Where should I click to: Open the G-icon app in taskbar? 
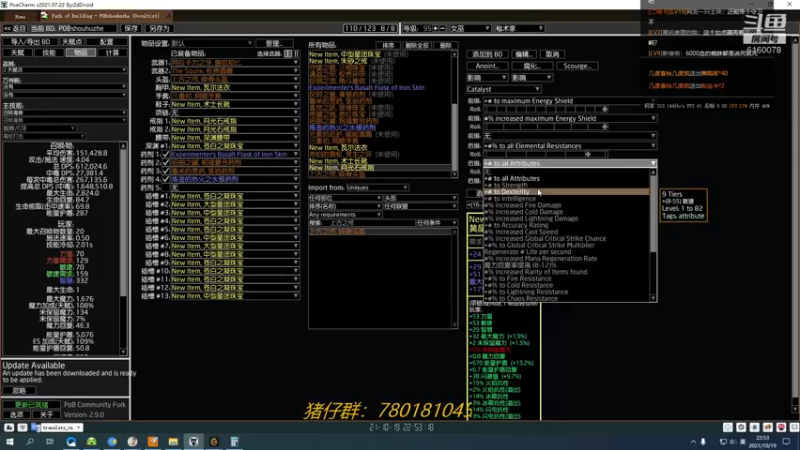(x=214, y=441)
